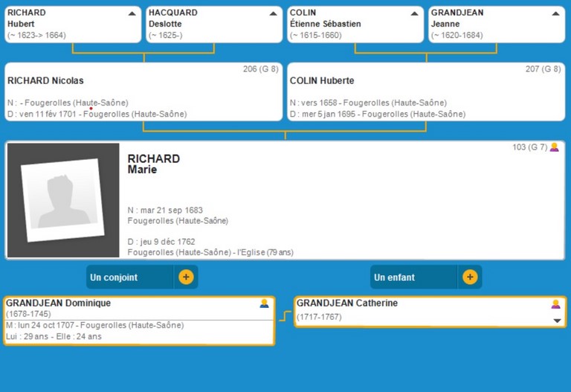Image resolution: width=571 pixels, height=392 pixels.
Task: Click the plus icon beside Un conjoint
Action: 186,277
